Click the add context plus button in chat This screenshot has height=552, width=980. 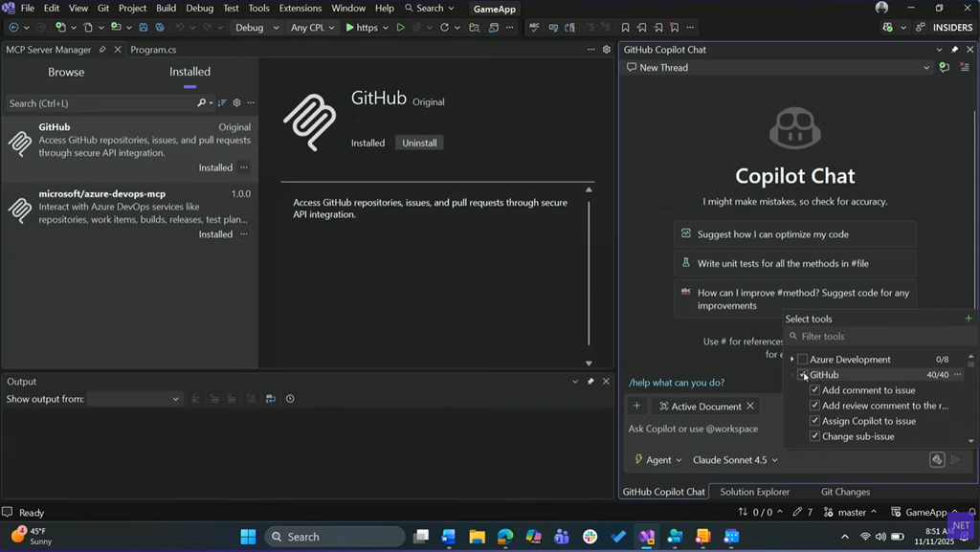point(636,407)
